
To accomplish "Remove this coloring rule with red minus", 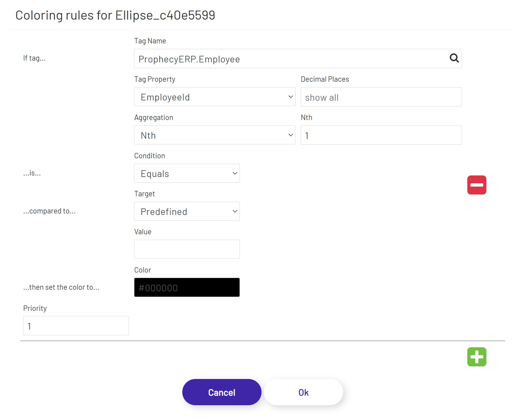I will (477, 185).
